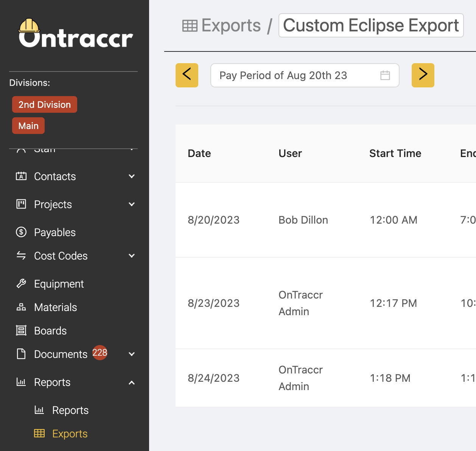Click the Payables dollar icon

click(x=21, y=232)
